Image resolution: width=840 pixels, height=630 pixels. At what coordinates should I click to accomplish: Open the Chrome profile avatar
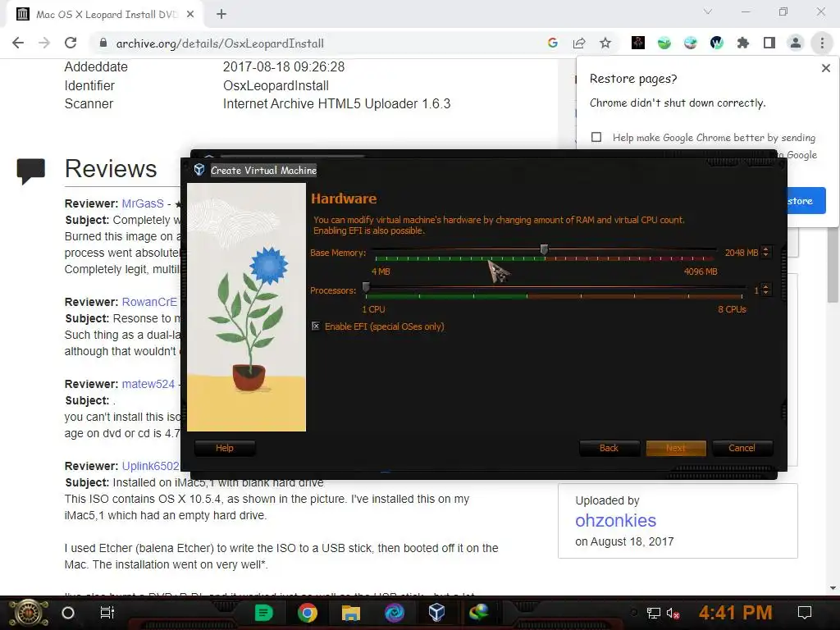pyautogui.click(x=796, y=43)
